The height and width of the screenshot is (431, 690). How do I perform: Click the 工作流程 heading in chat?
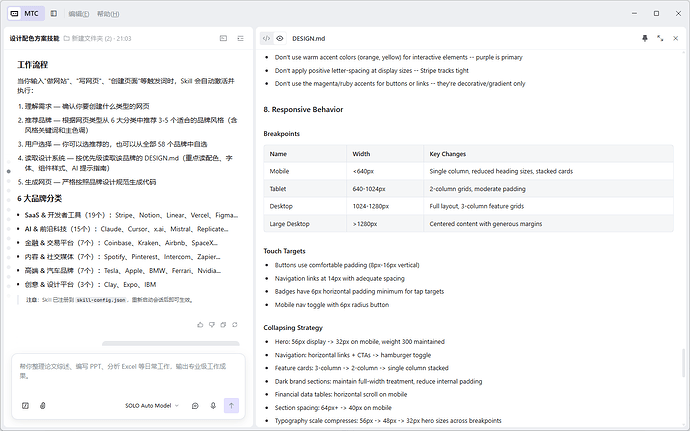coord(33,65)
